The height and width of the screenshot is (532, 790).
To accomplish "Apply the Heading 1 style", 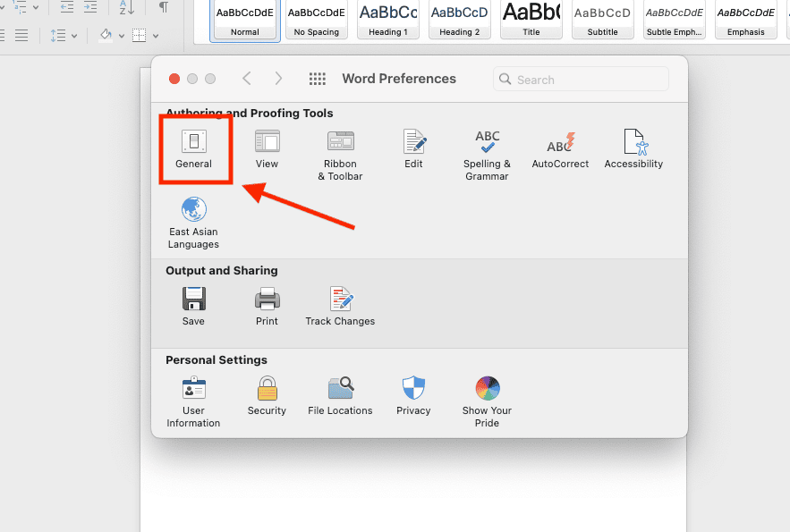I will click(x=388, y=21).
